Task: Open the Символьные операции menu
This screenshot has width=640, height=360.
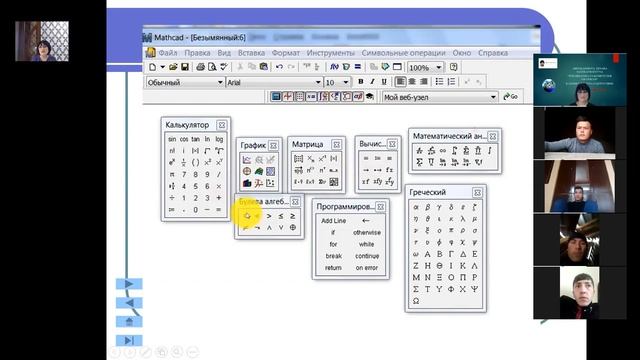Action: (x=403, y=53)
